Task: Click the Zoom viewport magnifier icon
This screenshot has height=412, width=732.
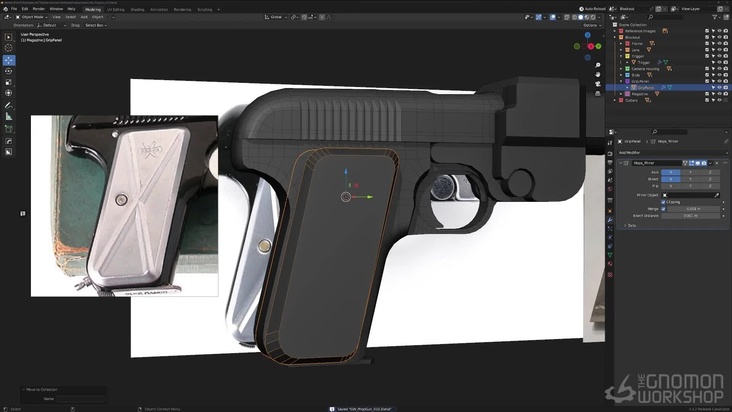Action: (598, 65)
